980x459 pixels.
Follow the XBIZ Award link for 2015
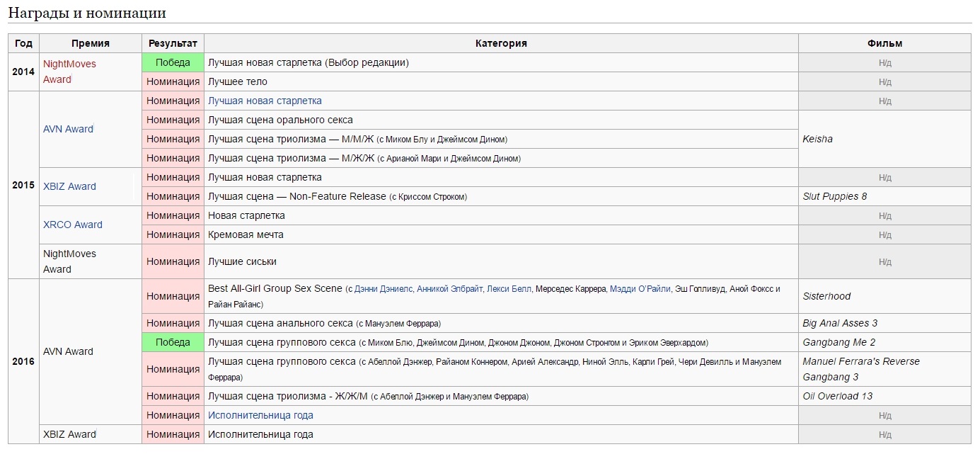pos(69,186)
